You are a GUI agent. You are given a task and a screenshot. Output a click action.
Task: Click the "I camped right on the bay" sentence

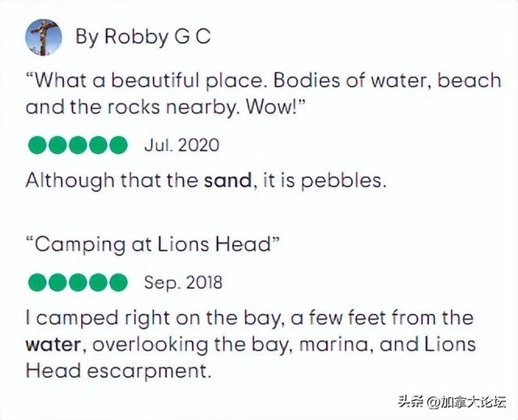click(x=251, y=344)
